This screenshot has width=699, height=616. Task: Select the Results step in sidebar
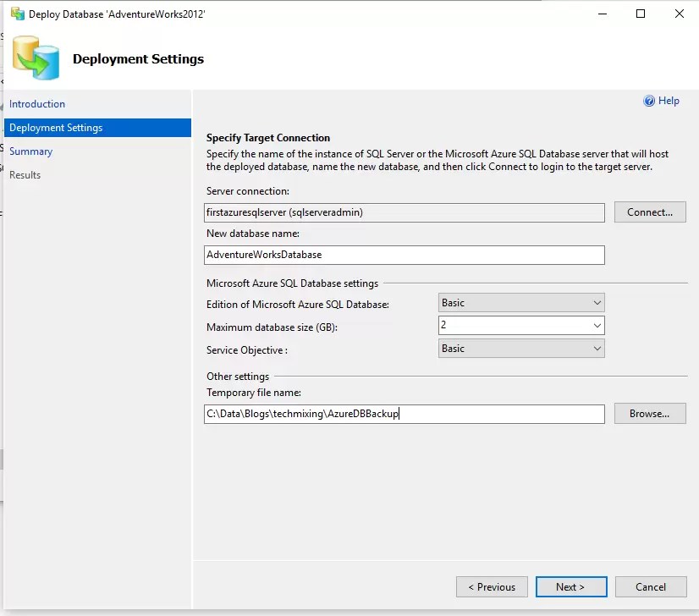(25, 175)
